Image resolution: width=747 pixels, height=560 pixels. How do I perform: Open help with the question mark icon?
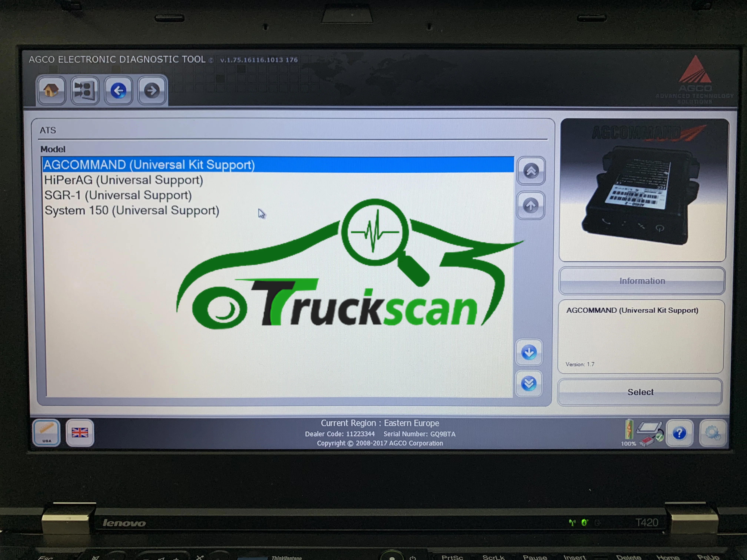click(679, 433)
